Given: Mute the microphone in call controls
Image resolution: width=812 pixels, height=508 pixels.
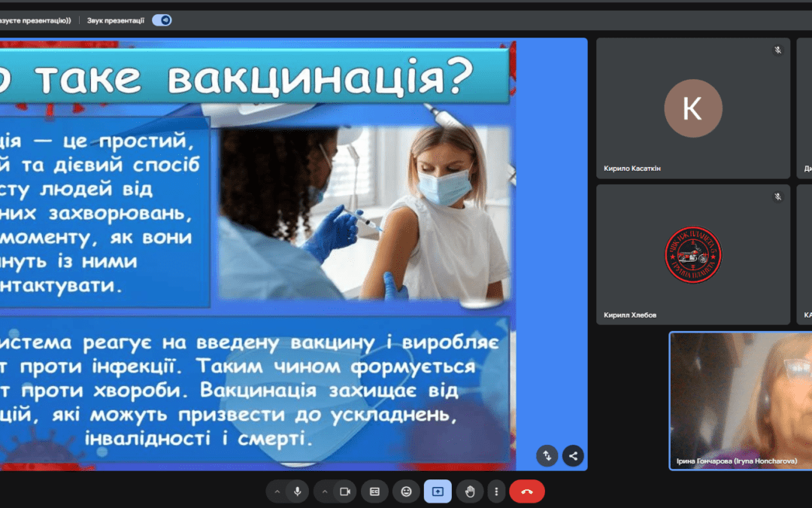Looking at the screenshot, I should pyautogui.click(x=298, y=491).
